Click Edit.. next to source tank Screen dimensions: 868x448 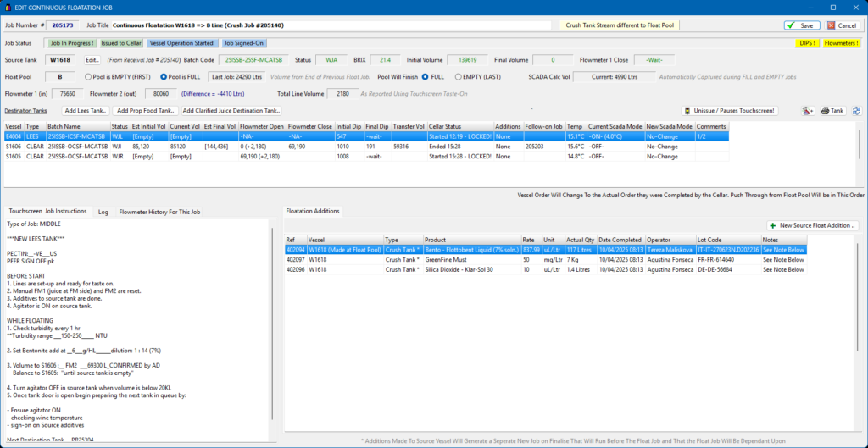(92, 60)
